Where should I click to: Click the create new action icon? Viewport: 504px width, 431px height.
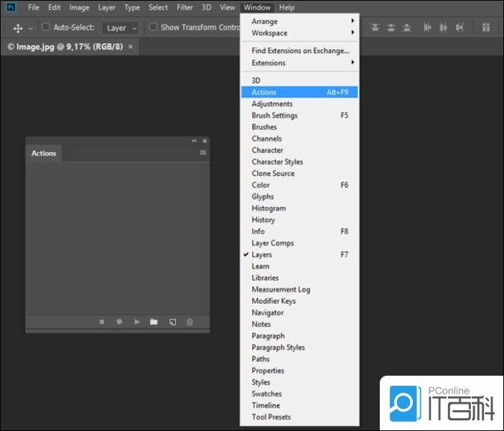pos(172,322)
